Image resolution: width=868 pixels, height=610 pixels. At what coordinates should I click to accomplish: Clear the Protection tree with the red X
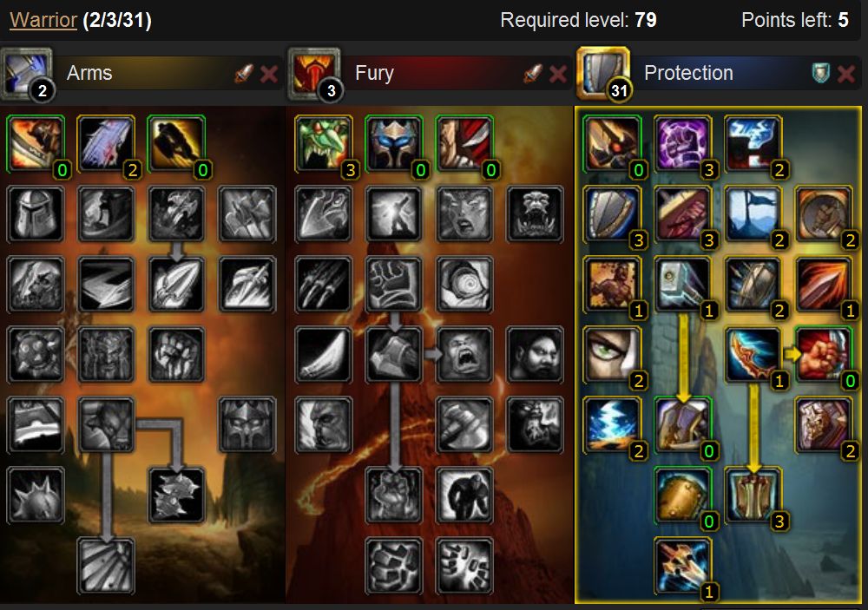click(846, 74)
